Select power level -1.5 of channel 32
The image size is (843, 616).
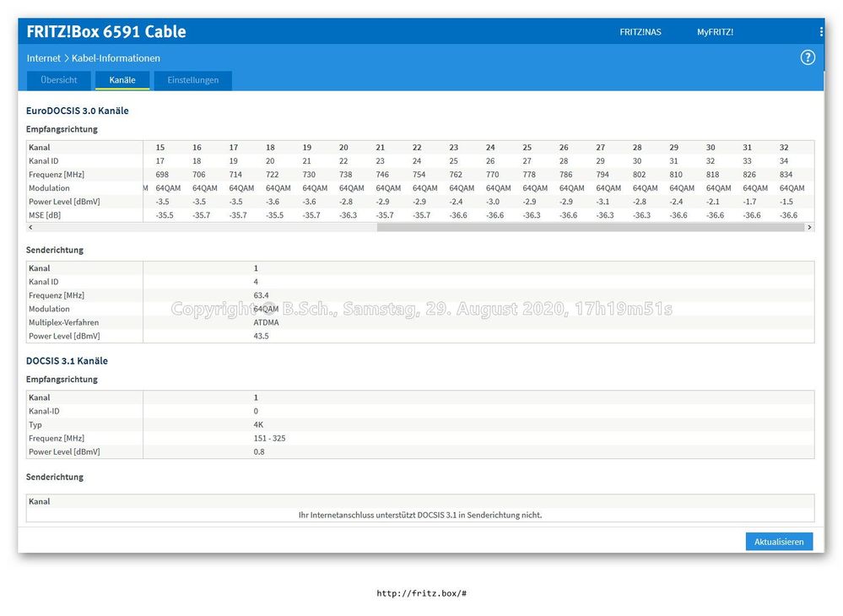click(786, 202)
